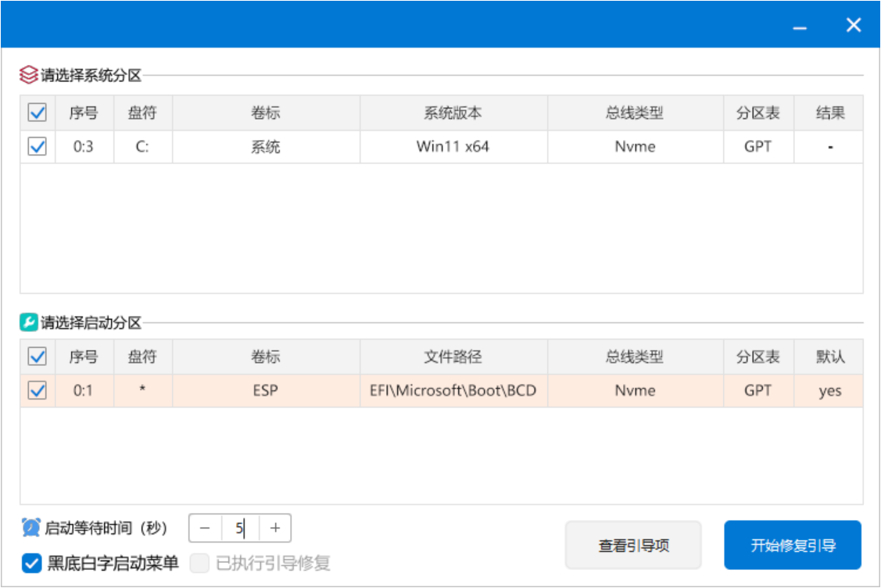Image resolution: width=881 pixels, height=588 pixels.
Task: Click 默认 column header
Action: pos(829,357)
